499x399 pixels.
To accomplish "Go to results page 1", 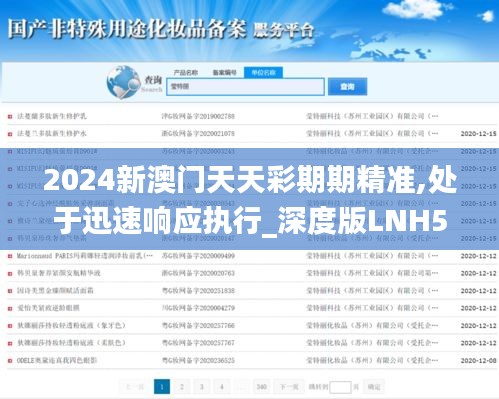I will click(162, 387).
